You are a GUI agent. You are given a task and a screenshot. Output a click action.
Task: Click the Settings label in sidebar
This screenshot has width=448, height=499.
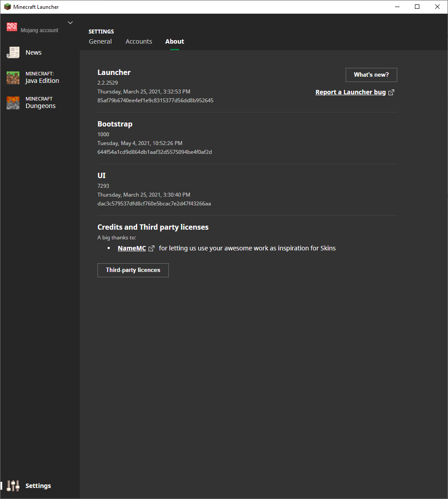[38, 486]
